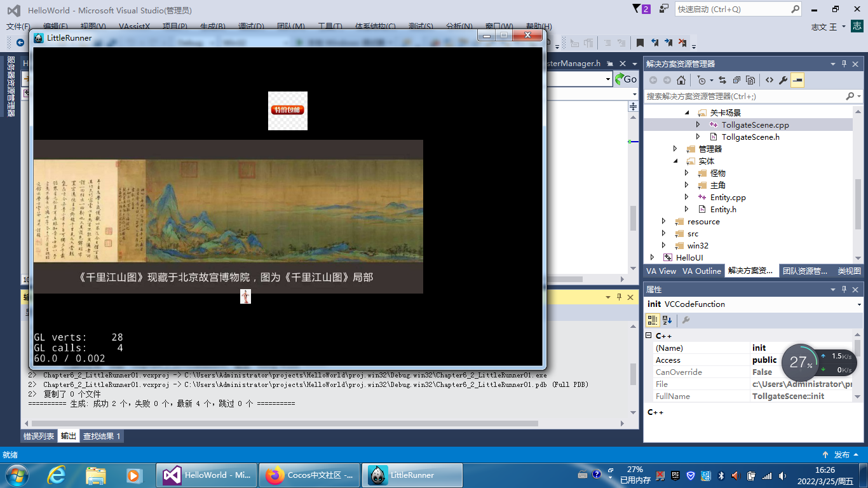This screenshot has height=488, width=868.
Task: Click the 志 user avatar badge
Action: click(x=857, y=26)
